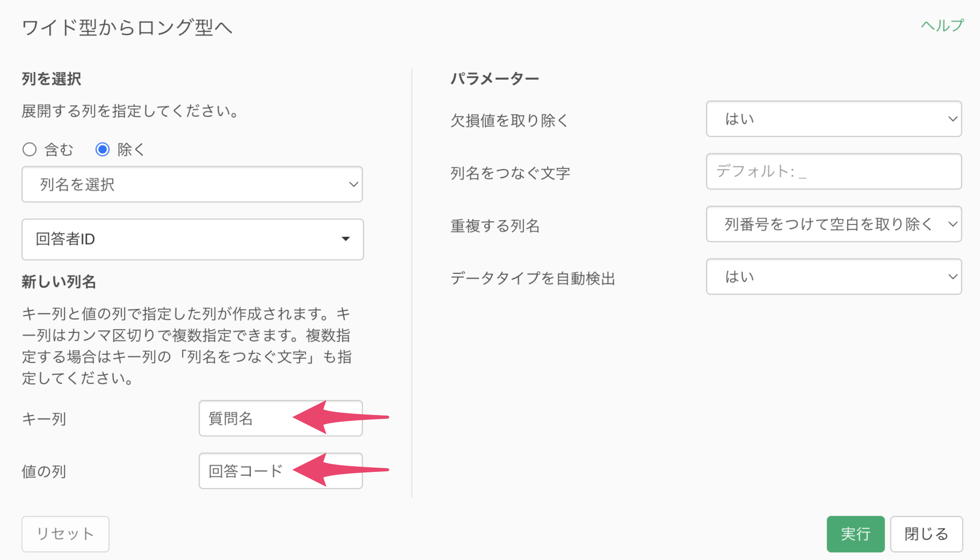The height and width of the screenshot is (560, 980).
Task: Click the caret arrow on 回答者ID box
Action: pyautogui.click(x=345, y=239)
